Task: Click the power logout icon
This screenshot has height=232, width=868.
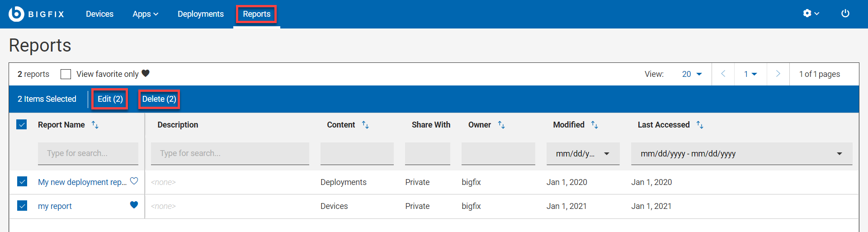Action: coord(845,14)
